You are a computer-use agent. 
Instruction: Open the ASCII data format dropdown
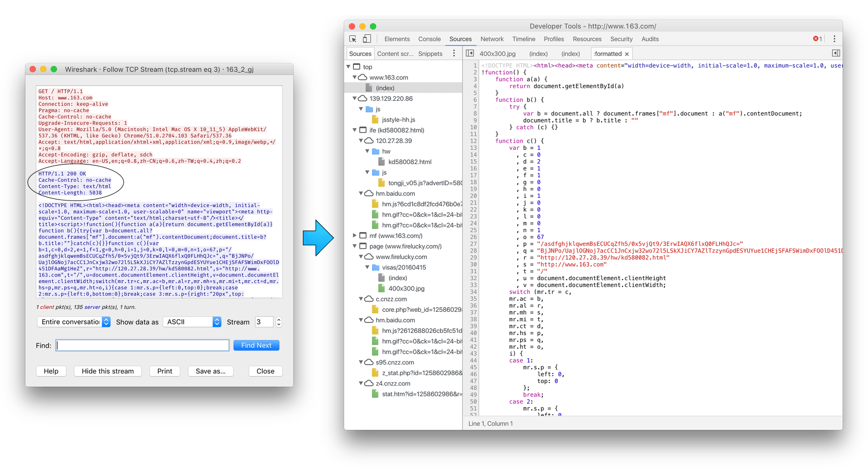[x=192, y=322]
